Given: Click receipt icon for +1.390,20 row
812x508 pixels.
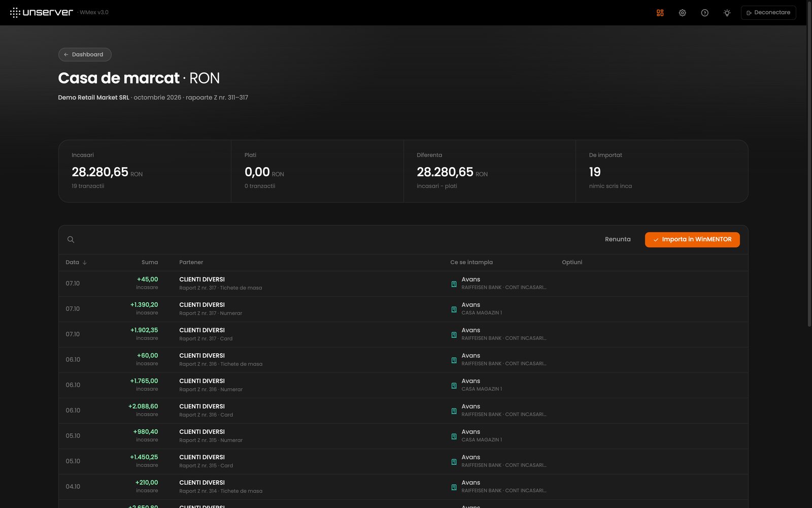Looking at the screenshot, I should pos(454,309).
